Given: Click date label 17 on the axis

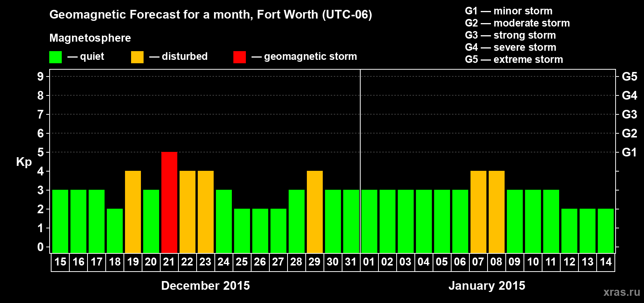Looking at the screenshot, I should pyautogui.click(x=97, y=262).
